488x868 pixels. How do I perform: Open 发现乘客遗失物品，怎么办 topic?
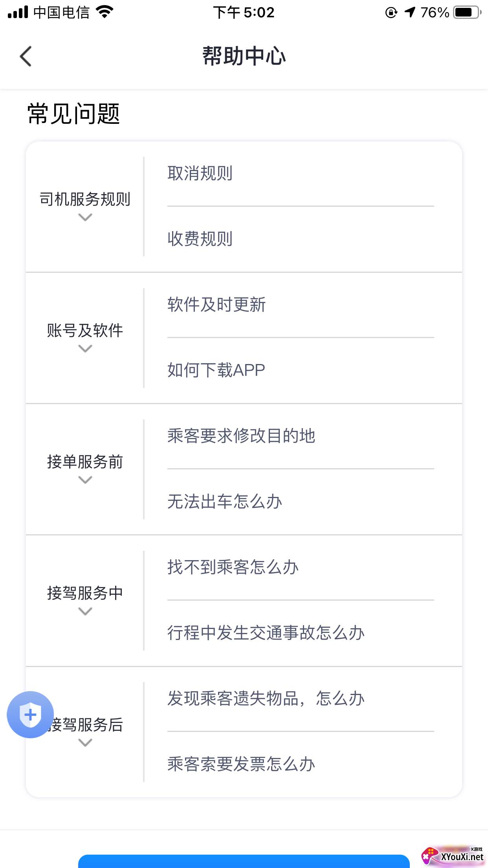pos(266,699)
